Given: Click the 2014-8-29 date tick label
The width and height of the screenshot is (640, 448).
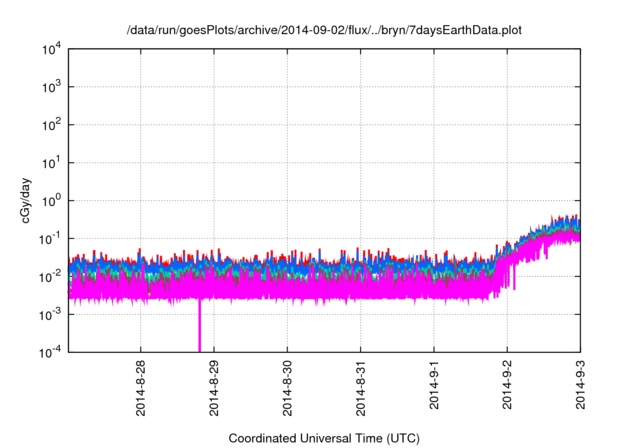Looking at the screenshot, I should (214, 388).
